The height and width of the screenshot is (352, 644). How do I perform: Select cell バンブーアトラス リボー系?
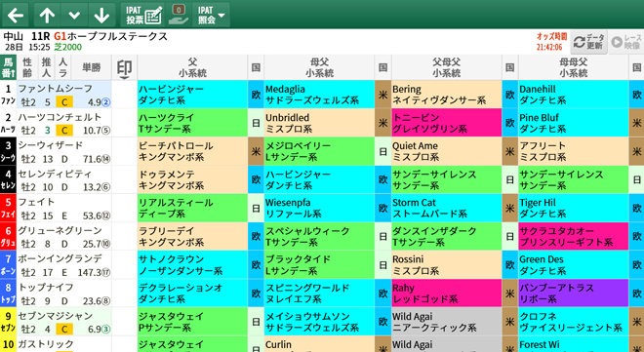(x=574, y=293)
